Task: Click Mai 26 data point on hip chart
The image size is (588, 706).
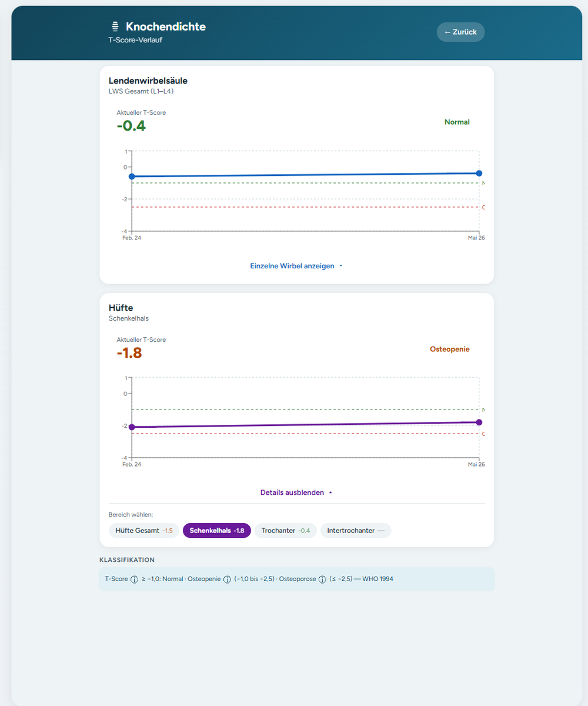Action: coord(479,422)
